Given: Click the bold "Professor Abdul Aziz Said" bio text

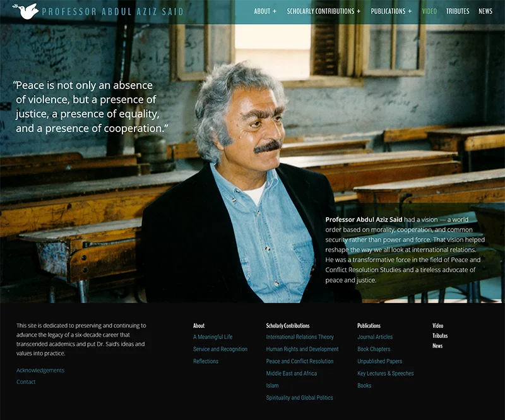Looking at the screenshot, I should 364,220.
